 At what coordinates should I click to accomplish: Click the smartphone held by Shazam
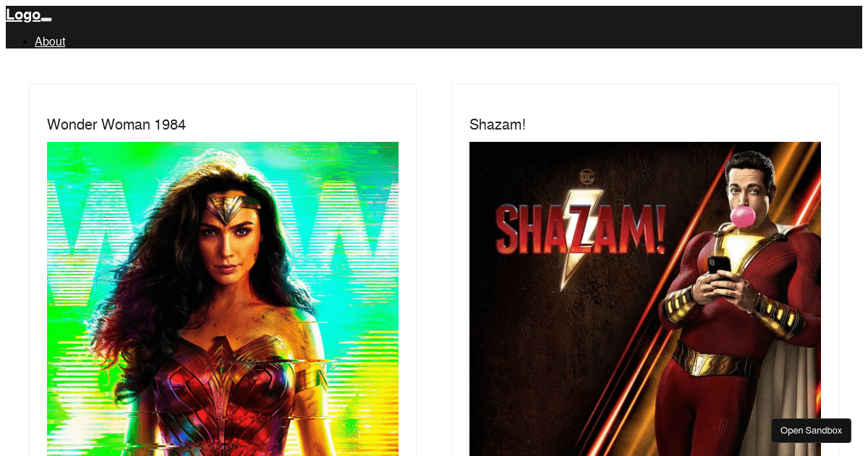point(718,265)
